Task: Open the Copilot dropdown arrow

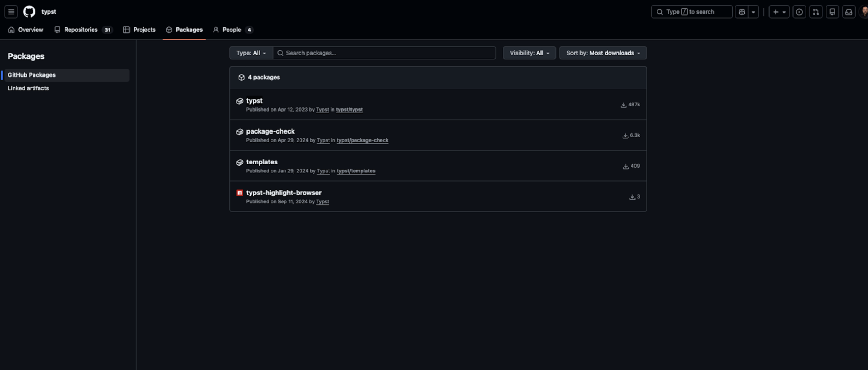Action: (753, 12)
